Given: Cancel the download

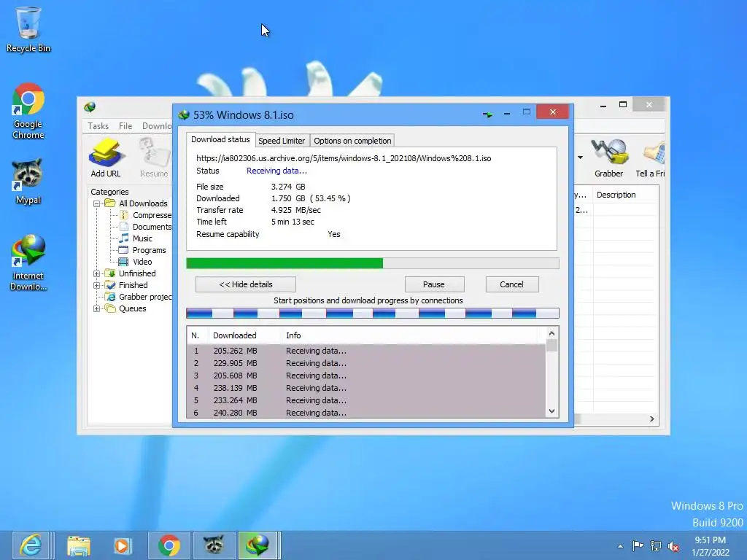Looking at the screenshot, I should tap(511, 284).
